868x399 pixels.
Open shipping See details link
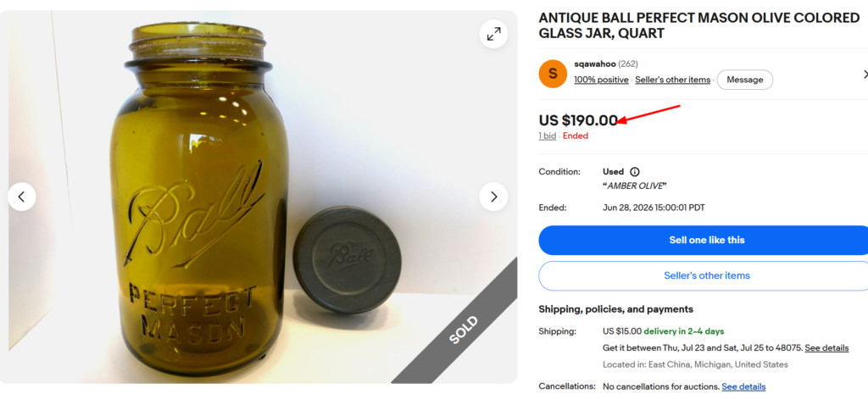[826, 348]
